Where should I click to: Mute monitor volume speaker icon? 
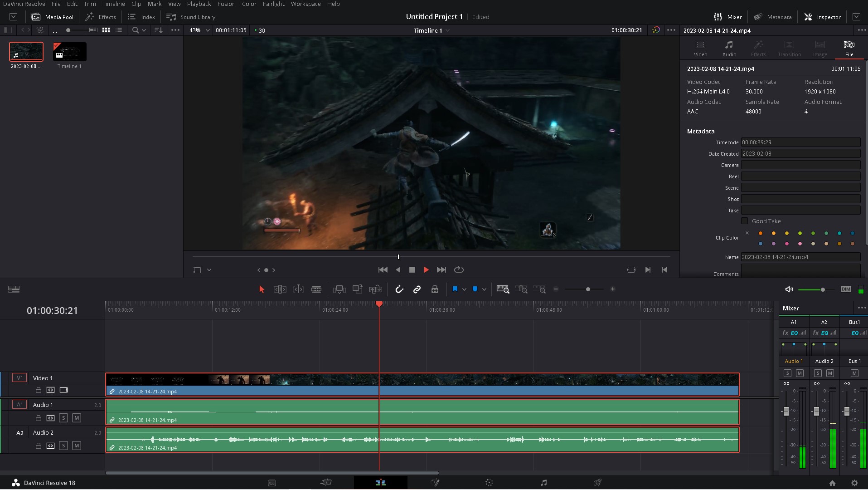point(789,289)
